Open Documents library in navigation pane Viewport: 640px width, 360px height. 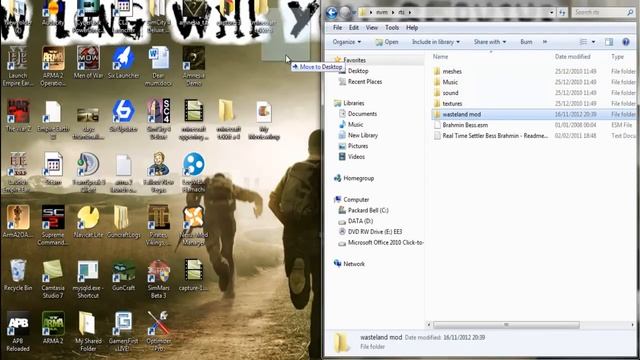(362, 114)
